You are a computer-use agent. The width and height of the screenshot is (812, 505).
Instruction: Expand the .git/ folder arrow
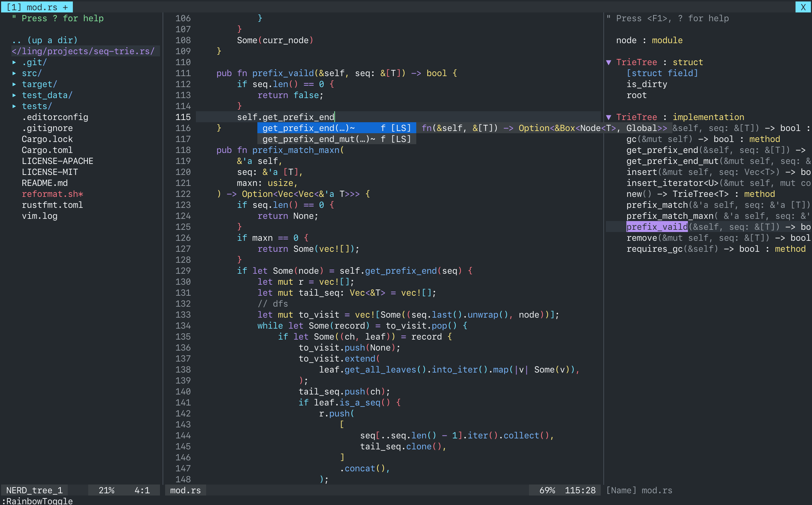click(x=14, y=62)
